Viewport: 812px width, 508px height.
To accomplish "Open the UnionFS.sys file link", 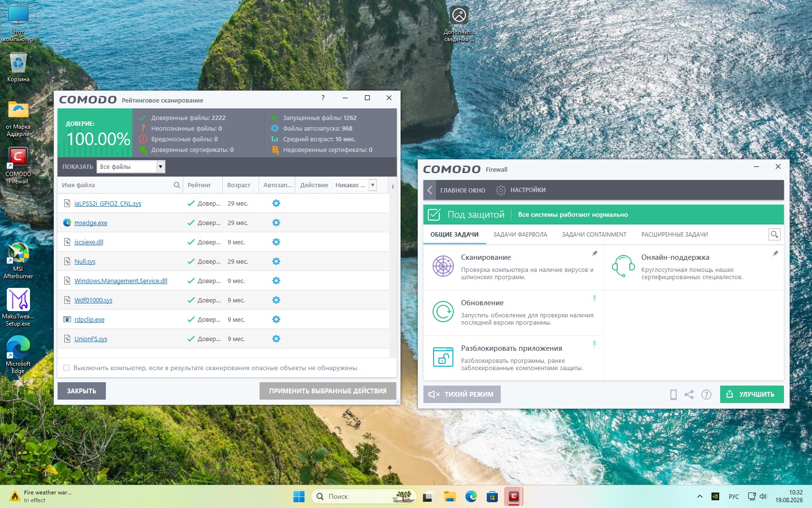I will 91,339.
